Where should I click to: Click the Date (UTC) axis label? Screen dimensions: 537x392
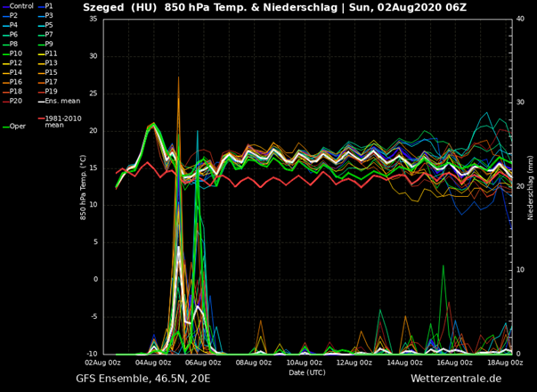click(x=307, y=372)
